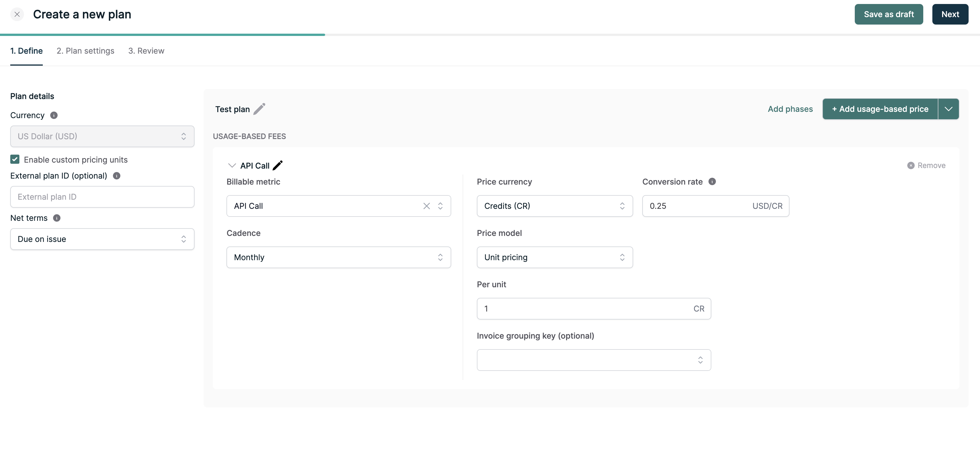The height and width of the screenshot is (469, 980).
Task: Close the Create a new plan dialog
Action: pos(17,15)
